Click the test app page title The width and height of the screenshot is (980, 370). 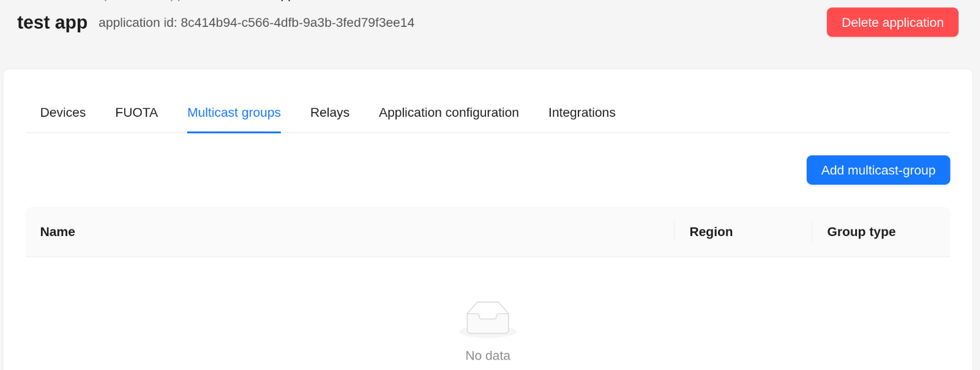[52, 23]
